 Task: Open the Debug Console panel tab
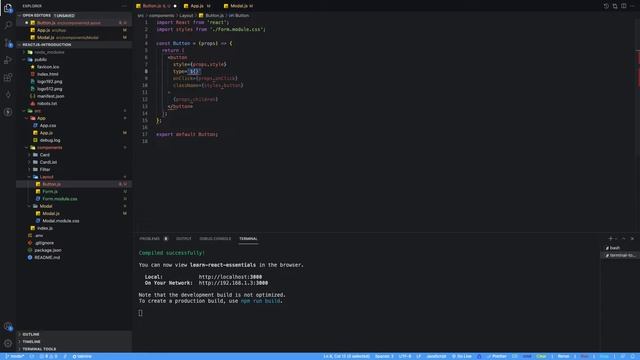pyautogui.click(x=215, y=239)
